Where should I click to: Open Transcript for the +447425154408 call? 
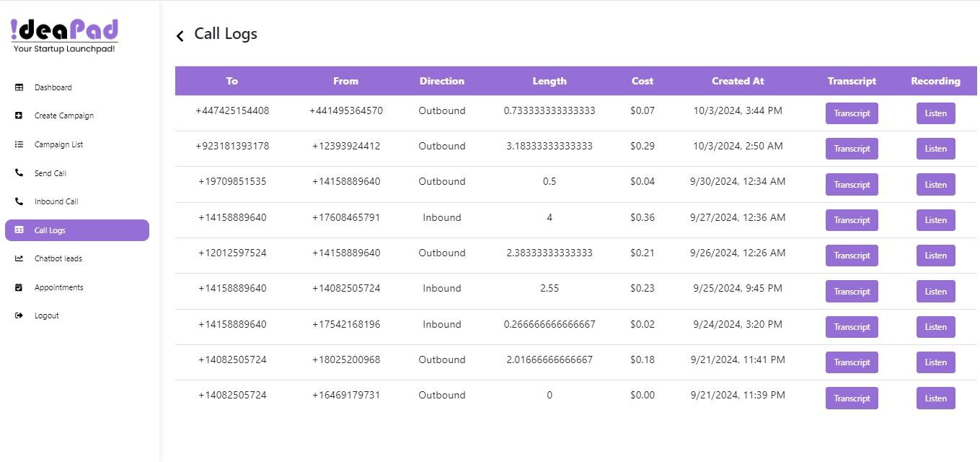point(852,113)
